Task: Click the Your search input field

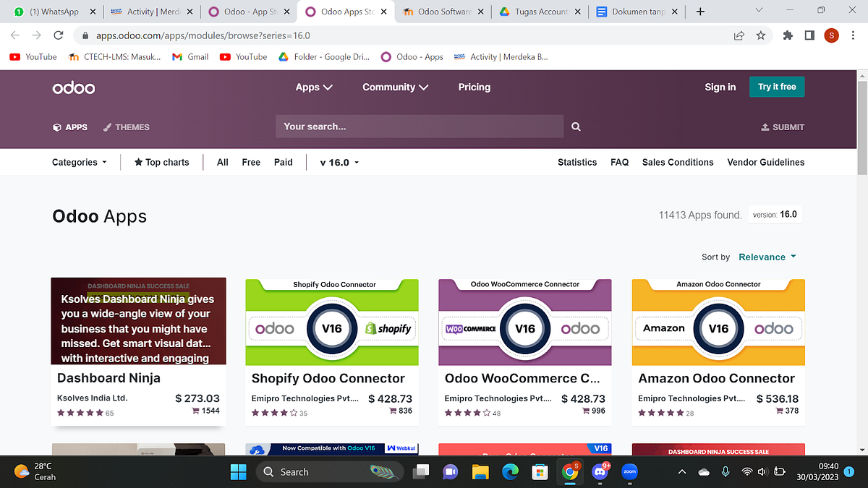Action: [420, 127]
